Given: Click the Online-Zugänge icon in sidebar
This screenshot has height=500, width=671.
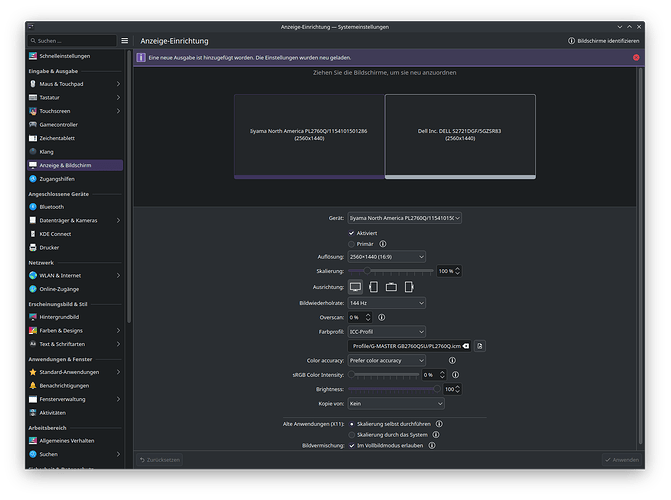Looking at the screenshot, I should pos(33,289).
